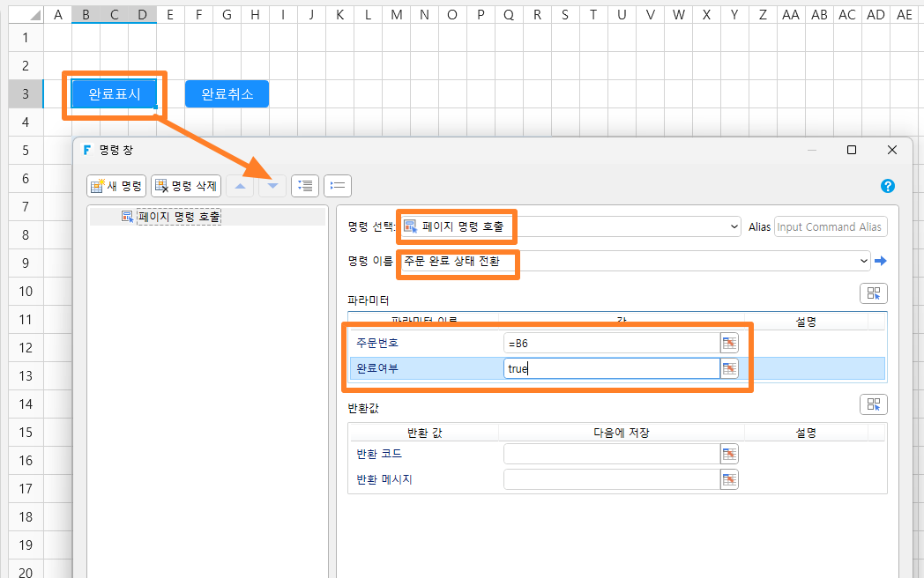Screen dimensions: 924x578
Task: Click the indent command list icon
Action: pyautogui.click(x=305, y=186)
